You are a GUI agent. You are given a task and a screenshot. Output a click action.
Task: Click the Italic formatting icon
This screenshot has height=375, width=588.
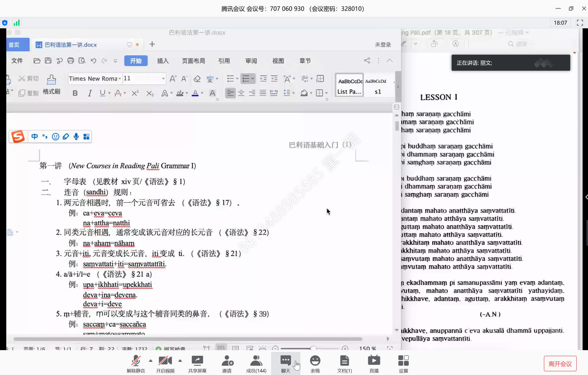click(90, 93)
